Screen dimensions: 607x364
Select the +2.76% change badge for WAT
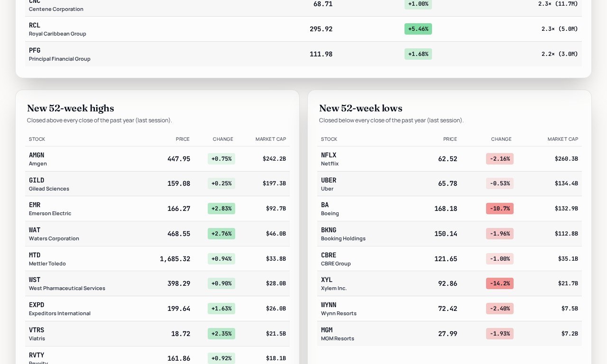coord(221,234)
